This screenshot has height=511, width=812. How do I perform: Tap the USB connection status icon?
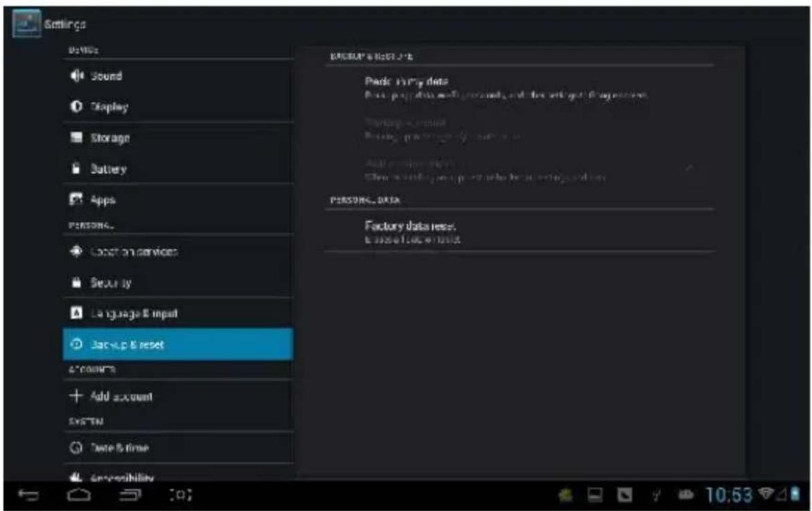coord(655,496)
